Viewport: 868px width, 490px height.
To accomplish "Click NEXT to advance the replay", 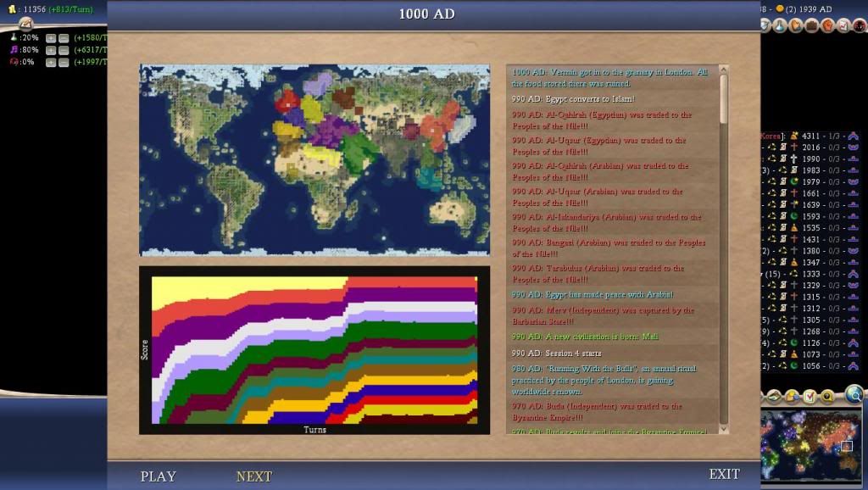I will coord(254,476).
